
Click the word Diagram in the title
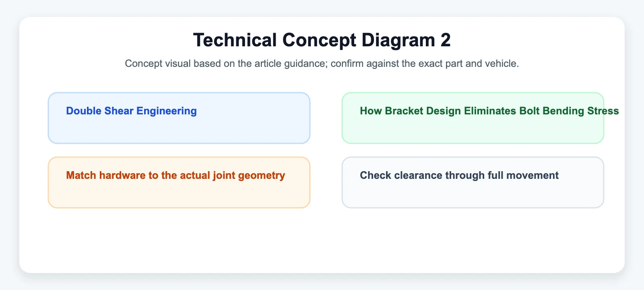pyautogui.click(x=398, y=40)
